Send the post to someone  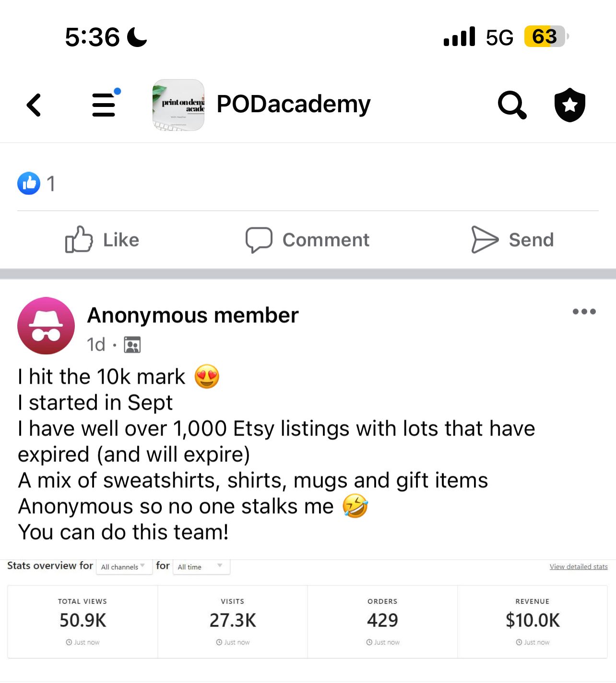(512, 239)
